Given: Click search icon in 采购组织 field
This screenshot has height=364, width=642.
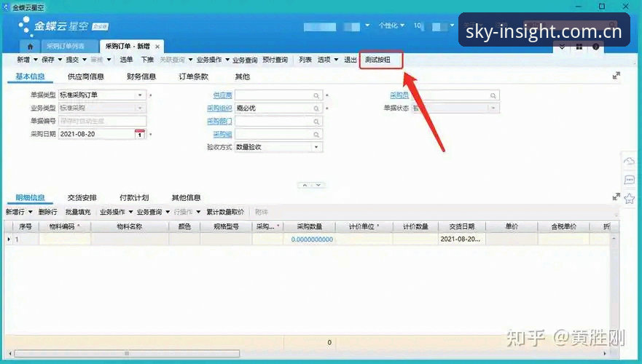Looking at the screenshot, I should 316,108.
